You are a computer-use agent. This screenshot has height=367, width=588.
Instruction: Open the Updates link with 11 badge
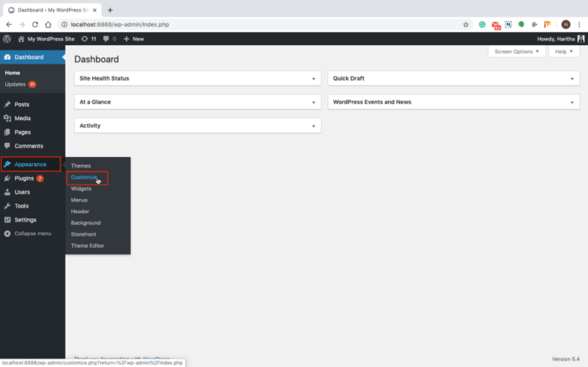coord(20,84)
